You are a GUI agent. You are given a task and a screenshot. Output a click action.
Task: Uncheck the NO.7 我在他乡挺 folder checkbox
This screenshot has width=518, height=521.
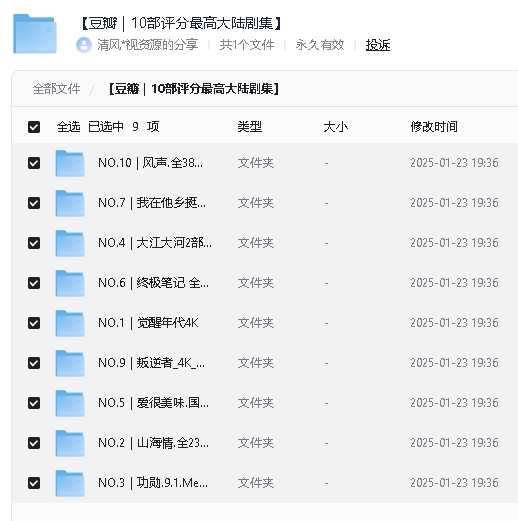tap(34, 203)
